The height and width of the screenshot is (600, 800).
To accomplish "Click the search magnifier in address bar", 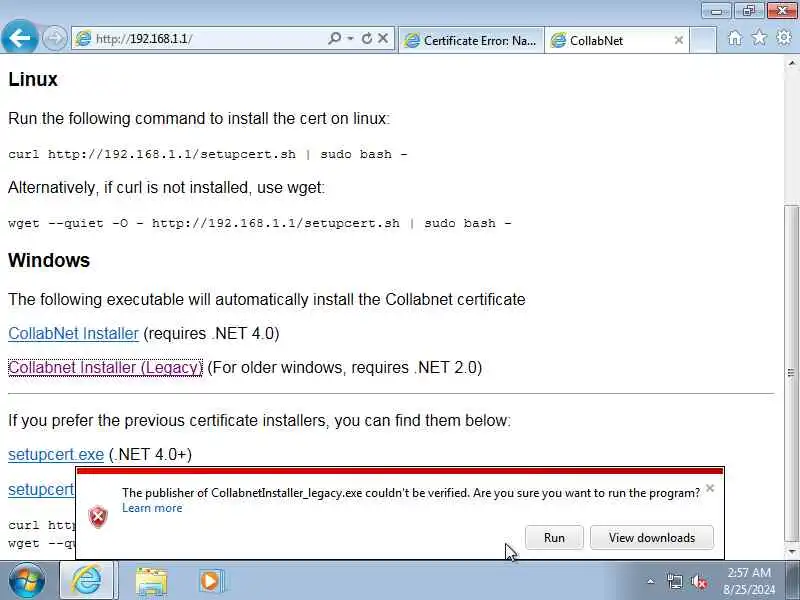I will click(x=335, y=38).
